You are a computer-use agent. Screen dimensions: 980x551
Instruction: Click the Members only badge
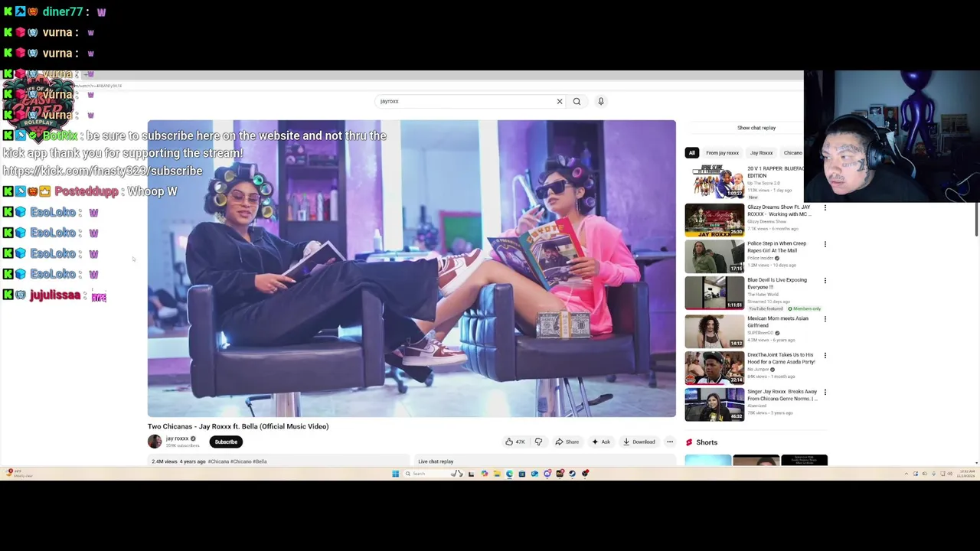tap(805, 308)
